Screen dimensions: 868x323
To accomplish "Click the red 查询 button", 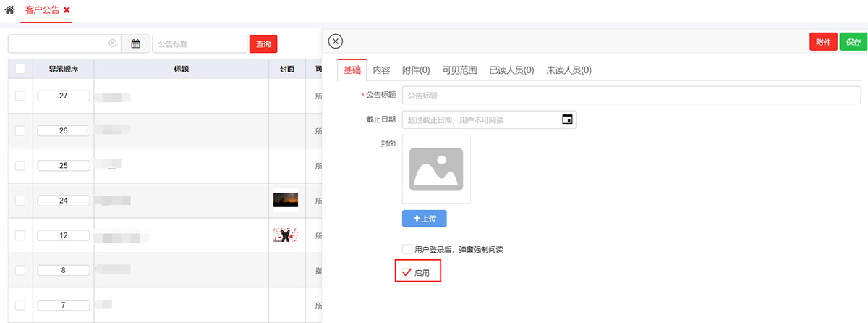I will click(263, 44).
